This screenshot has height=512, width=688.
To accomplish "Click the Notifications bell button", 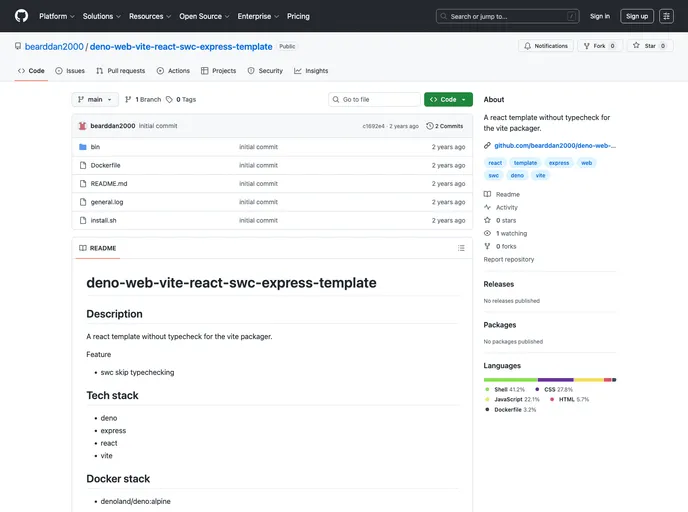I will point(545,46).
